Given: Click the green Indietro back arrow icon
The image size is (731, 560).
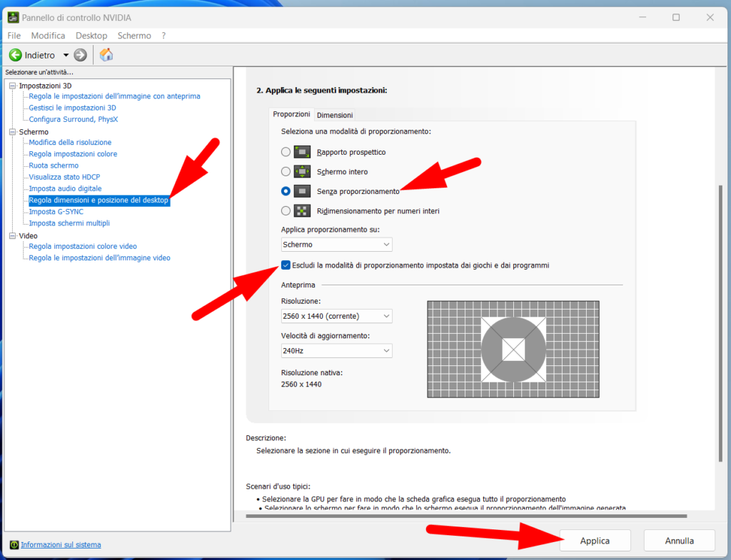Looking at the screenshot, I should 16,55.
